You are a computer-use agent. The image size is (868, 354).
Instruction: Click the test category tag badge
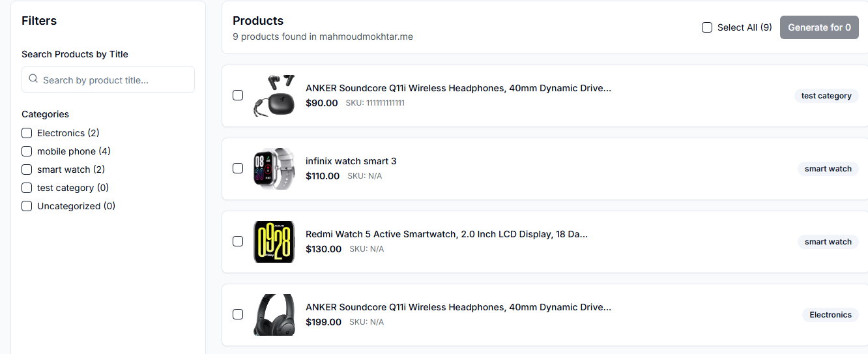[826, 96]
